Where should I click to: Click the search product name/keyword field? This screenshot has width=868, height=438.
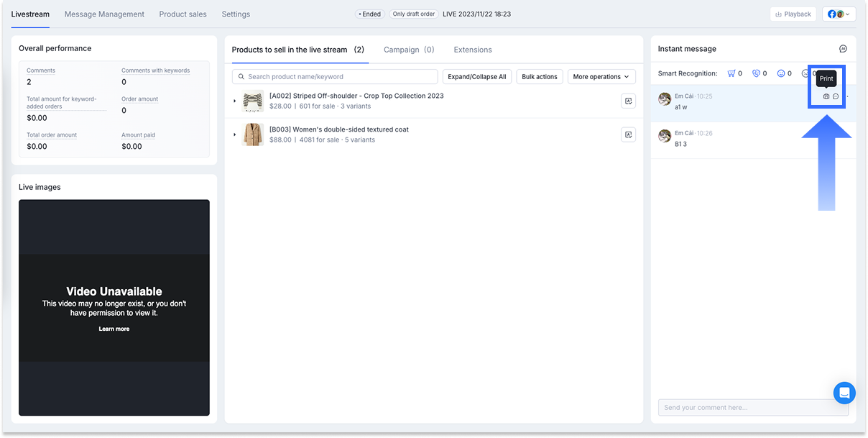[x=335, y=77]
